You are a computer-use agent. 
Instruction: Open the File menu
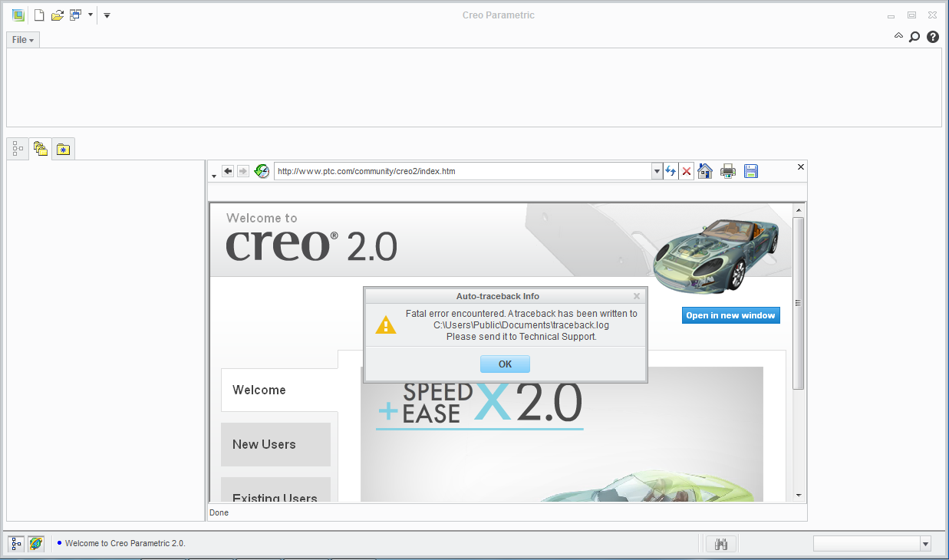coord(23,40)
